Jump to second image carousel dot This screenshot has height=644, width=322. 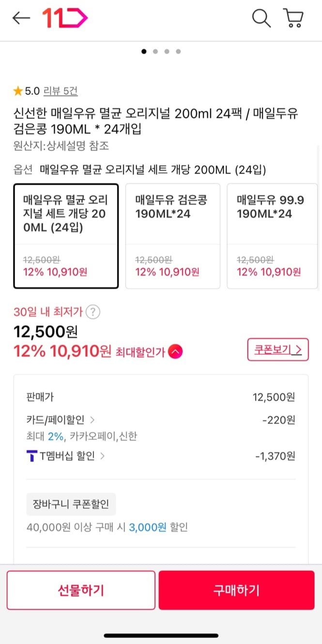155,51
